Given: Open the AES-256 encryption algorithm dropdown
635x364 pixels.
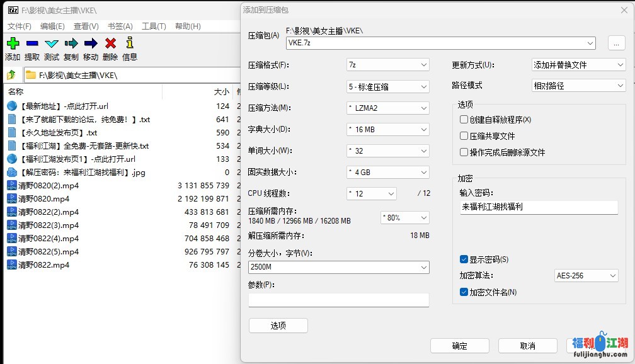Looking at the screenshot, I should click(586, 276).
